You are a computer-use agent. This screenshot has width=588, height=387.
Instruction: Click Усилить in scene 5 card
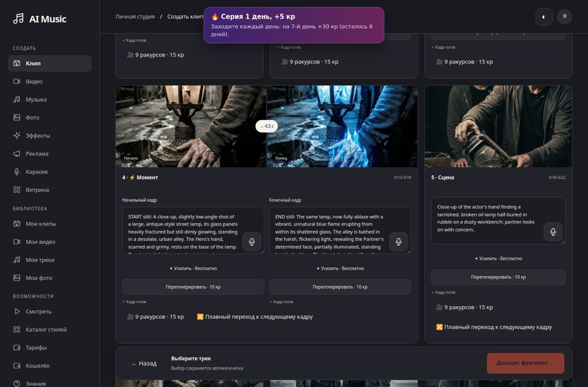coord(498,258)
